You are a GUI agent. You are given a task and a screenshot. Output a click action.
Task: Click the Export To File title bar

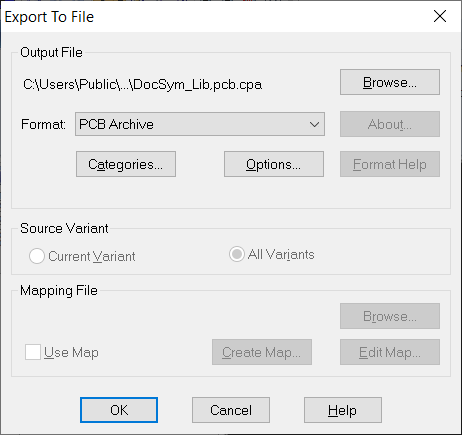coord(213,17)
